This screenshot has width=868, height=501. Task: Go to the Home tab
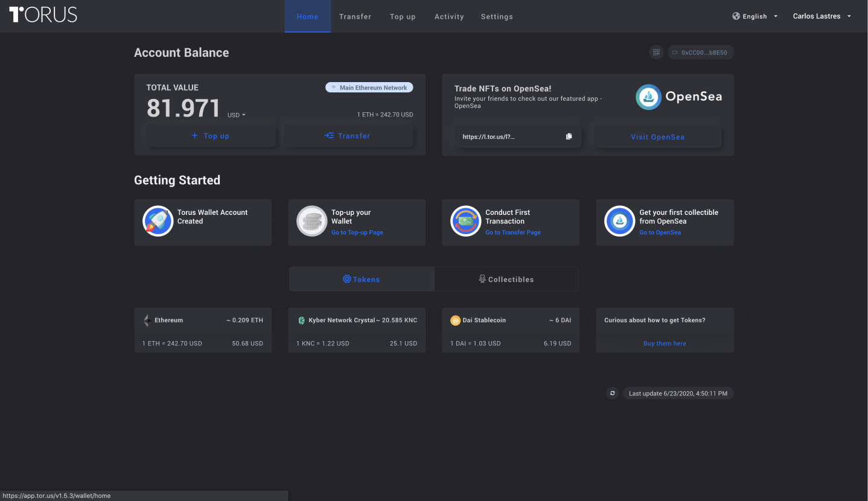click(x=308, y=16)
